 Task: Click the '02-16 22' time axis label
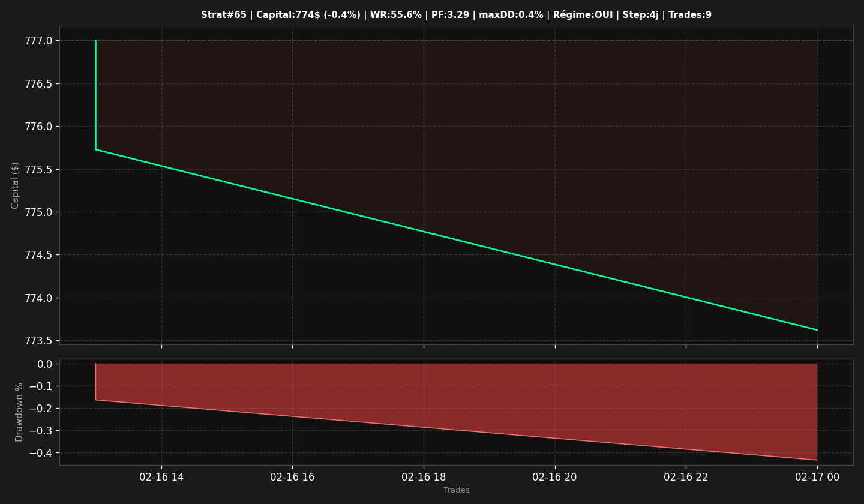[x=686, y=477]
